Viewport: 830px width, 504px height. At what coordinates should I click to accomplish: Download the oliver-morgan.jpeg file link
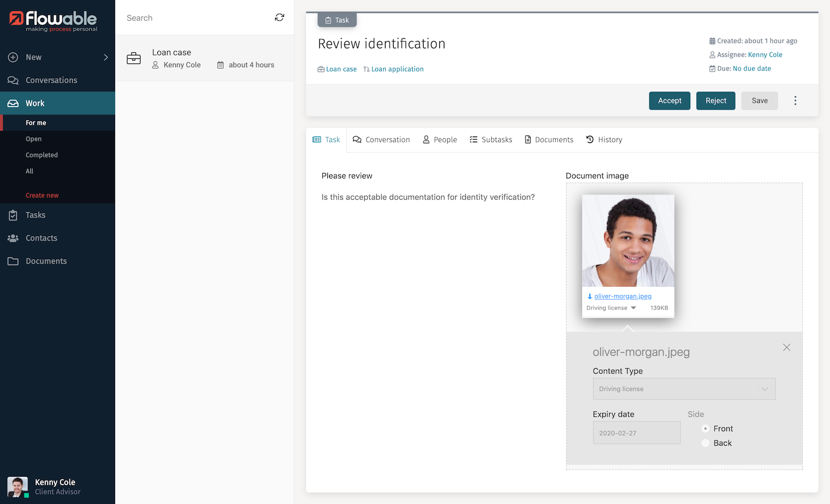point(622,296)
